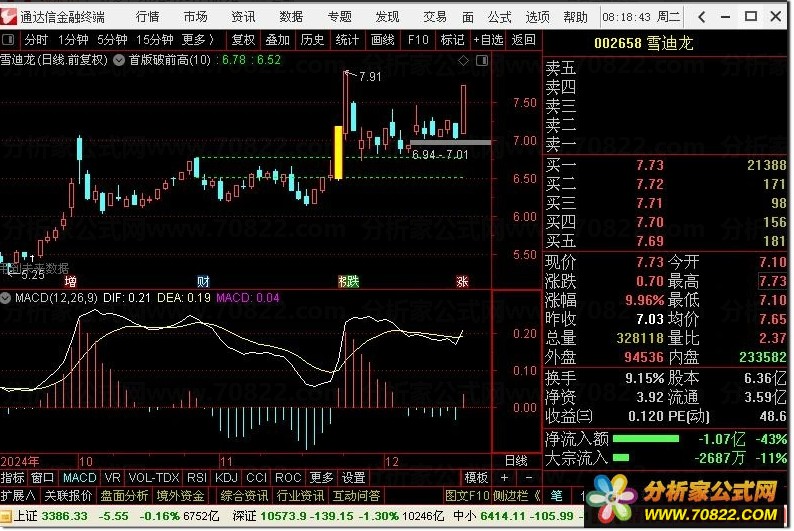Click the 统计 toolbar button
This screenshot has height=531, width=794.
pos(347,39)
